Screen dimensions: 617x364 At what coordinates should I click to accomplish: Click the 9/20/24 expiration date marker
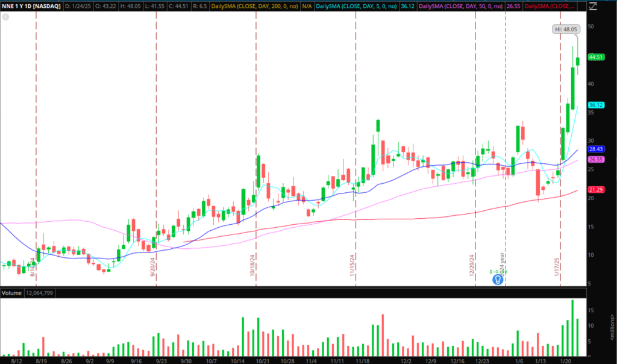152,267
